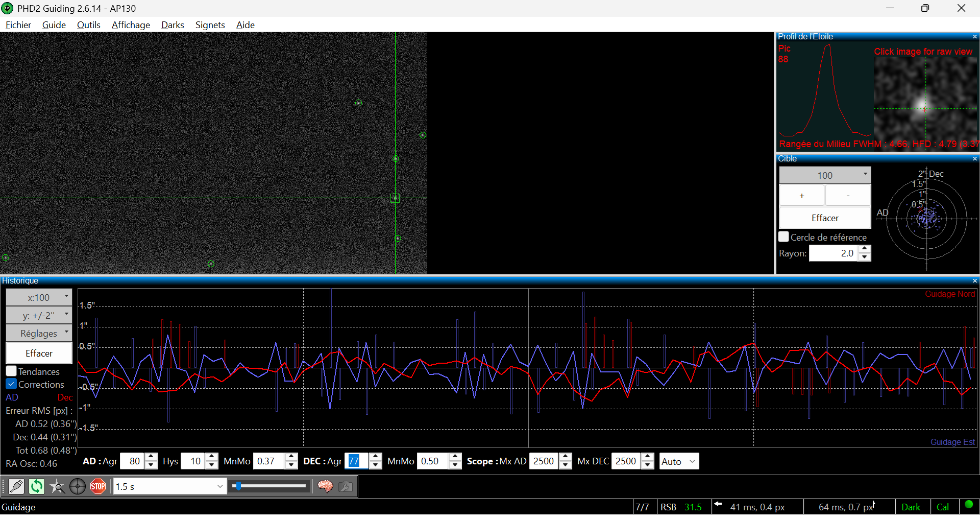Click the RA Osc: 0.46 readout

coord(31,464)
